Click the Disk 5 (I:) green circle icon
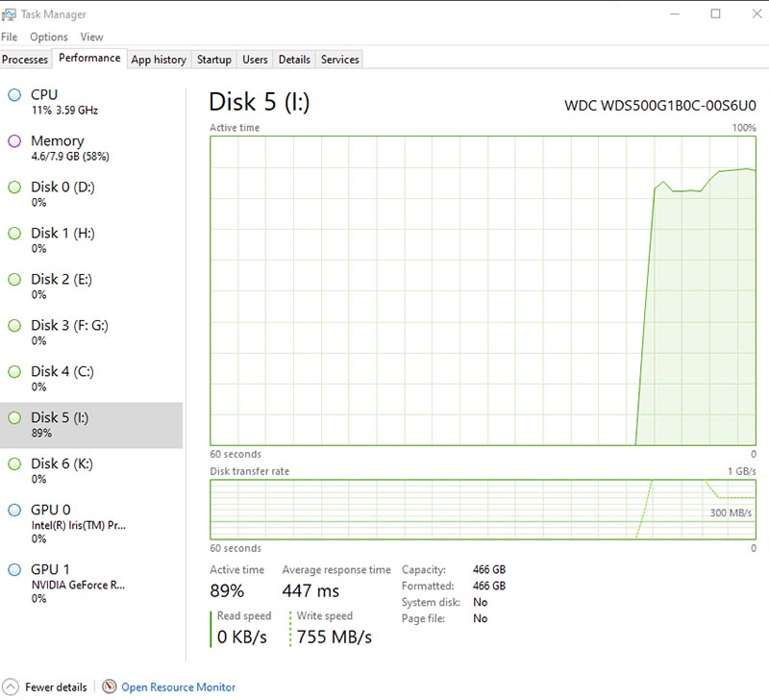Viewport: 769px width, 700px height. tap(14, 417)
